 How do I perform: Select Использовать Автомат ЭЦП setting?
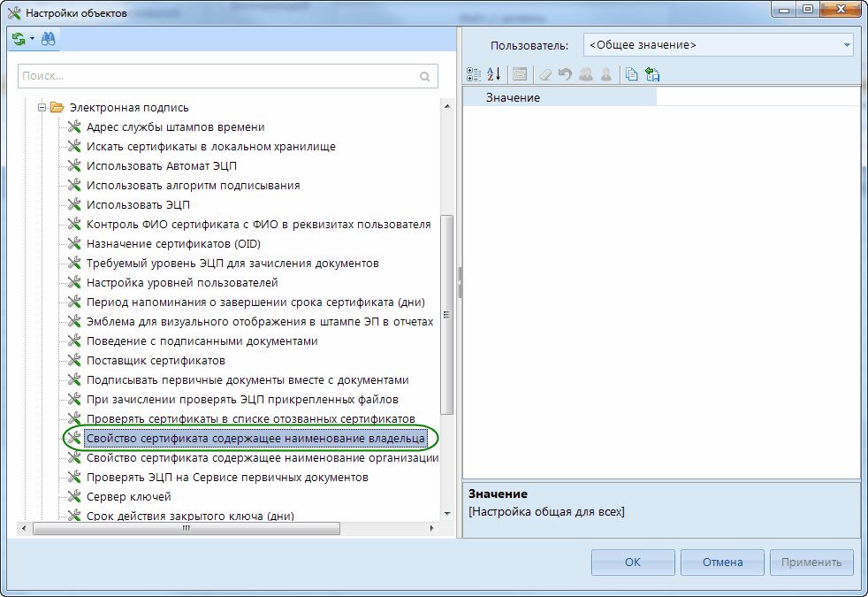pos(162,166)
